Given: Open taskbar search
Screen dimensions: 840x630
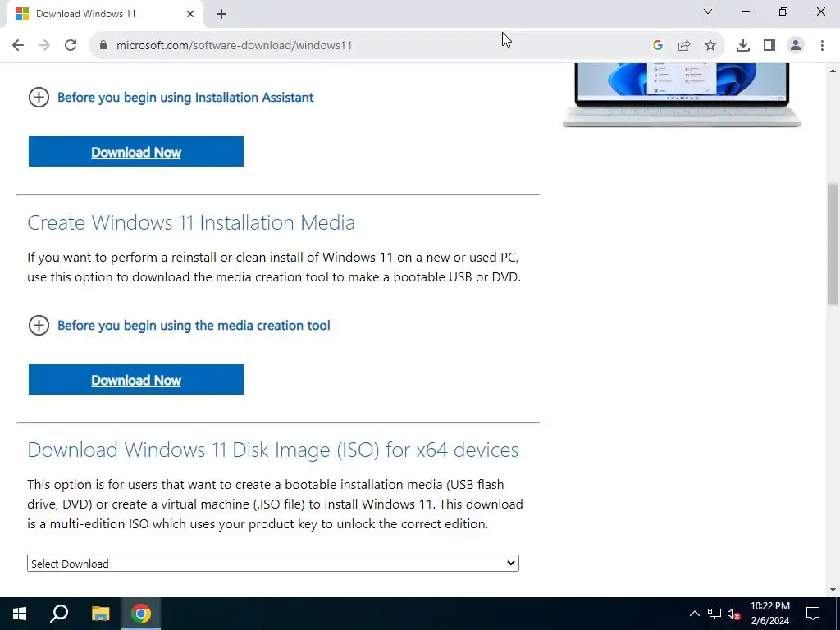Looking at the screenshot, I should (59, 614).
